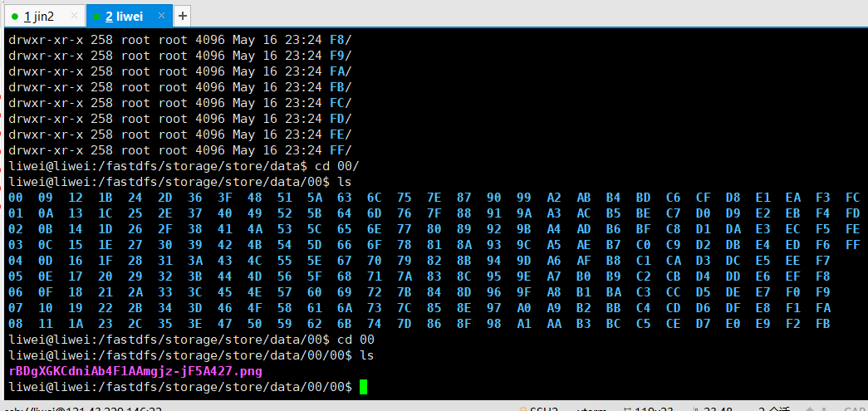Switch to the jin2 session tab
This screenshot has width=868, height=411.
(39, 16)
